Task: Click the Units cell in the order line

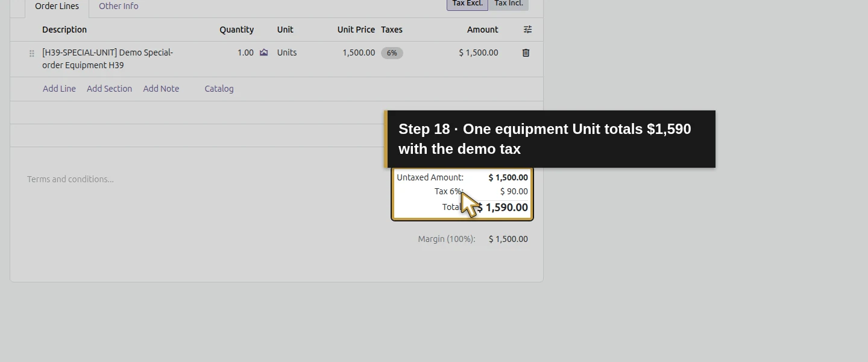Action: [287, 52]
